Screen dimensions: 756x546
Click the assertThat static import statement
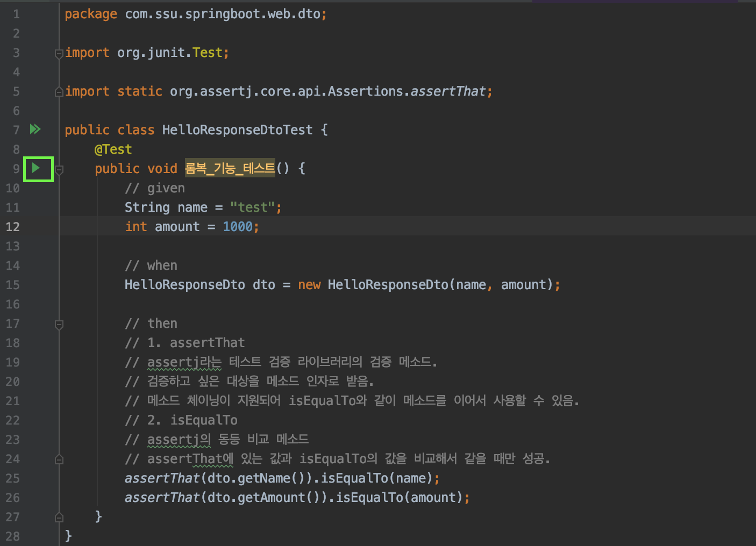tap(269, 91)
